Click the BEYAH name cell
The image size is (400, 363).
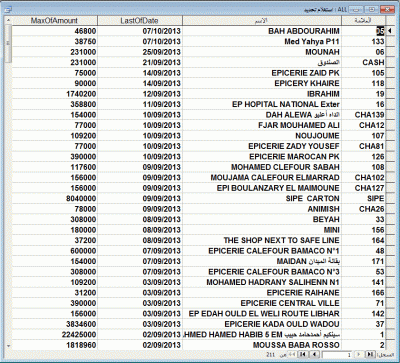click(x=262, y=219)
